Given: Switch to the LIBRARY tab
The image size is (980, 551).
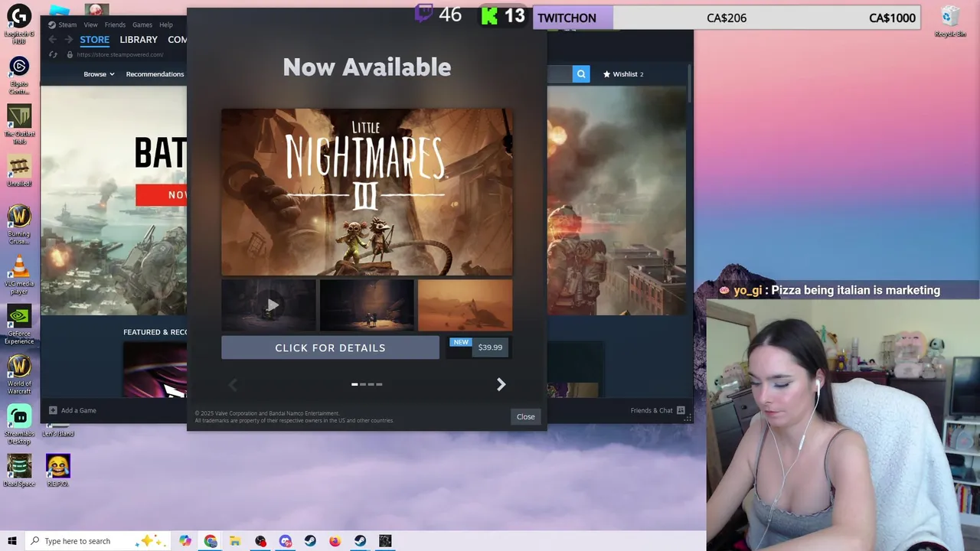Looking at the screenshot, I should tap(139, 40).
